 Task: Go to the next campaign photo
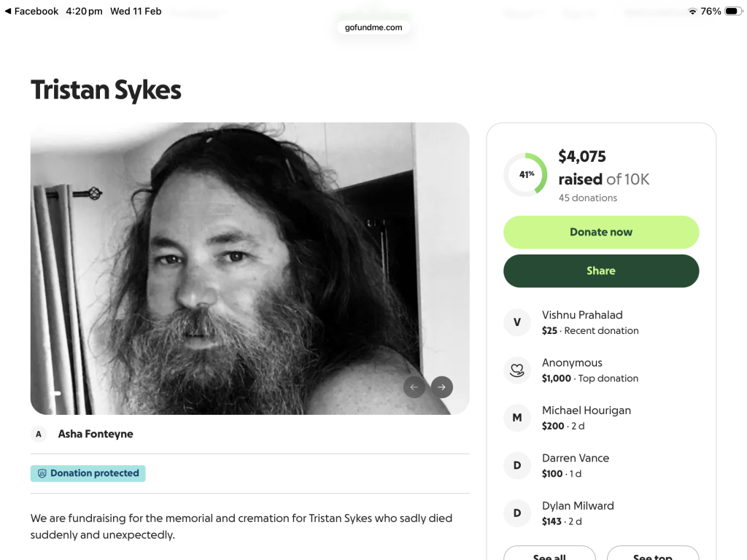click(x=441, y=387)
